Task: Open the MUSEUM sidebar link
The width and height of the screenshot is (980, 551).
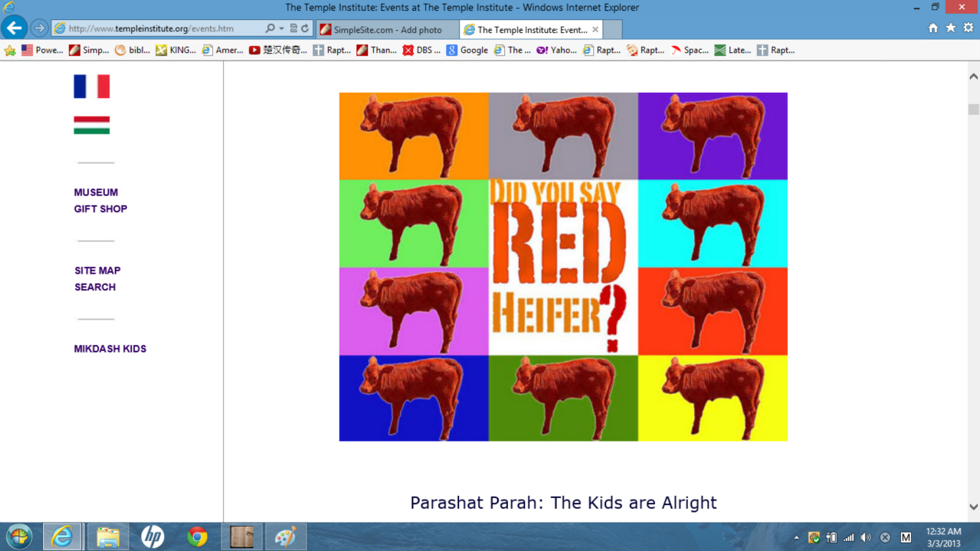Action: (x=96, y=192)
